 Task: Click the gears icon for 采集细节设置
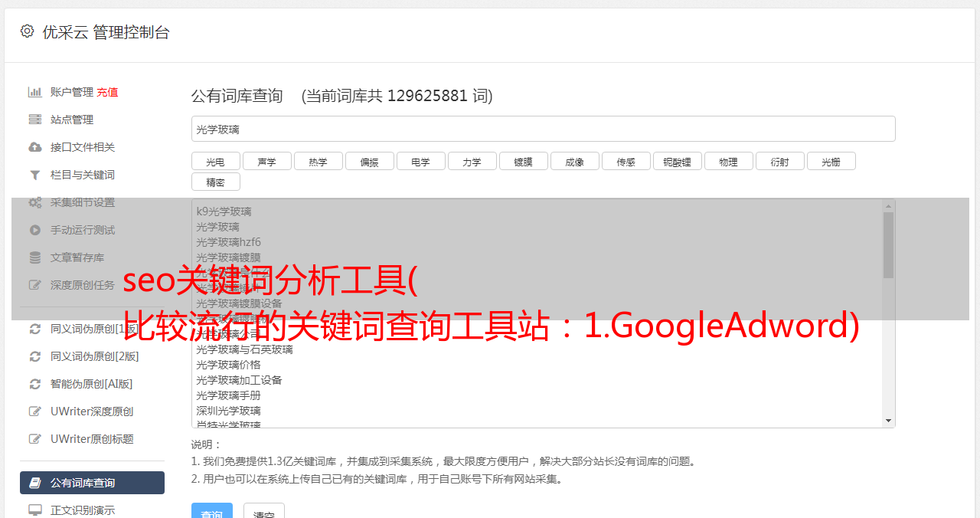click(35, 202)
